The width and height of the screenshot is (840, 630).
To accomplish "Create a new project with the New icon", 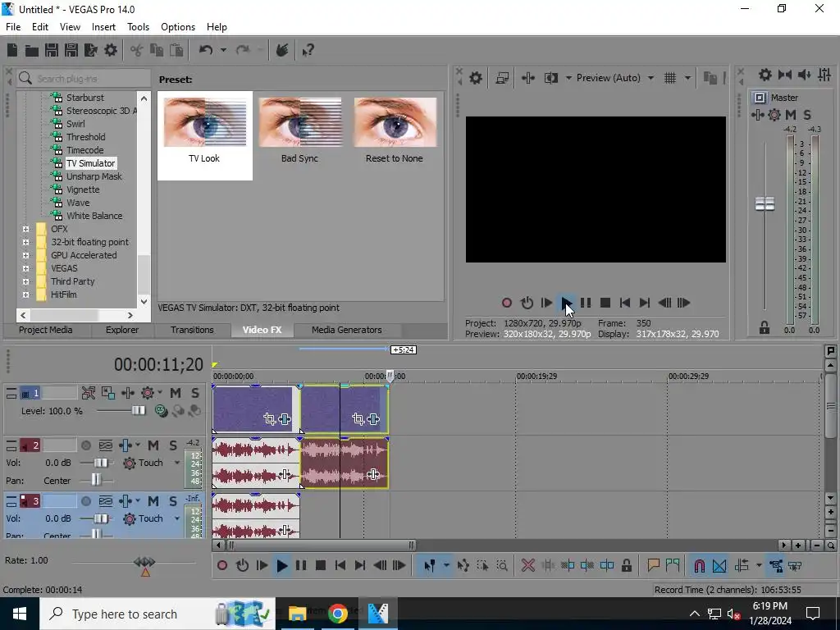I will [x=12, y=50].
